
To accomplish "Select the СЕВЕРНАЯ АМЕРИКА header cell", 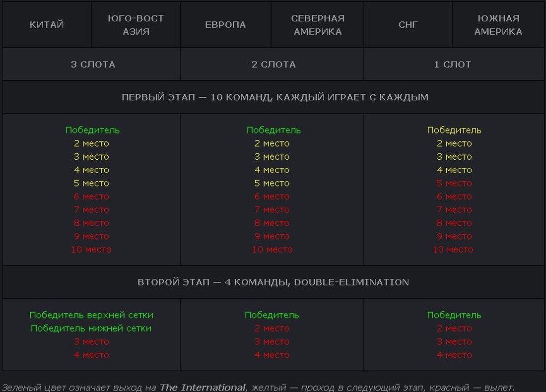I will pyautogui.click(x=318, y=25).
